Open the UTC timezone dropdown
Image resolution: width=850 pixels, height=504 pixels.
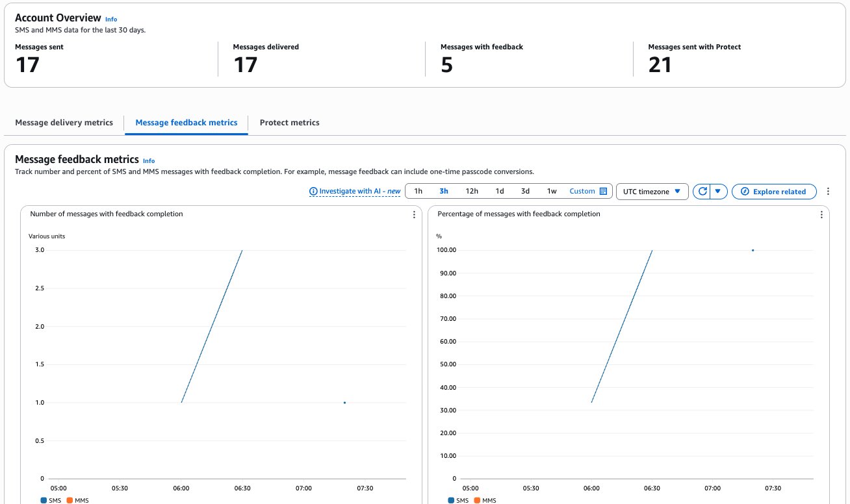pos(652,192)
